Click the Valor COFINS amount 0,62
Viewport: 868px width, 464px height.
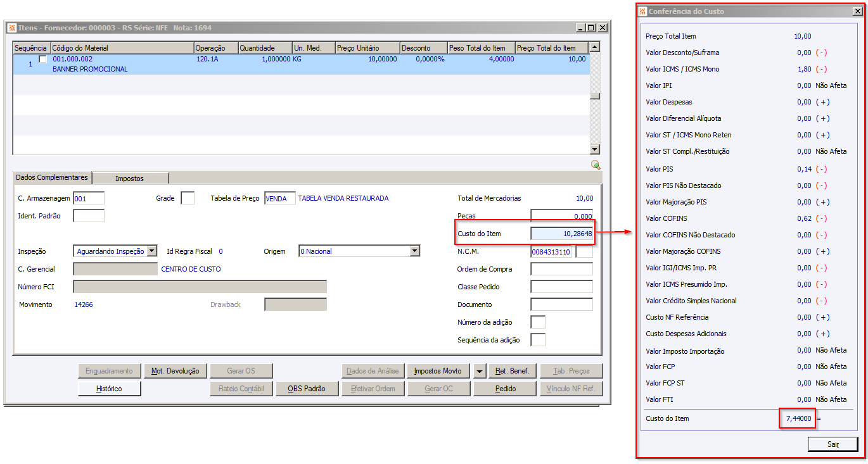(x=805, y=218)
